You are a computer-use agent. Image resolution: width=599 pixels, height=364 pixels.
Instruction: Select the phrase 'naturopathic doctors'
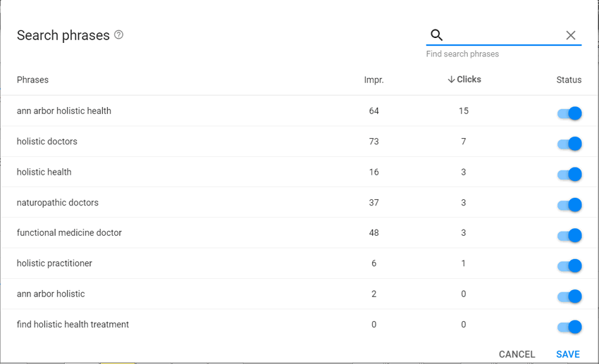[x=57, y=203]
